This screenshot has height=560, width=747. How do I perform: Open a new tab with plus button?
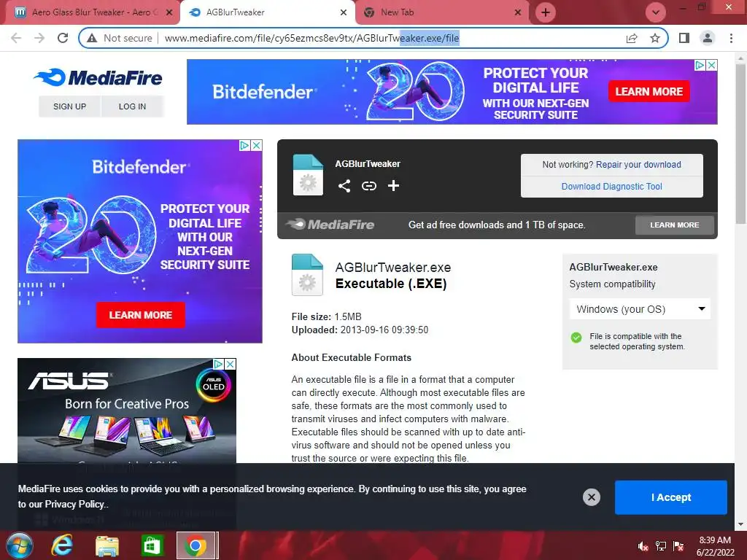pyautogui.click(x=546, y=12)
